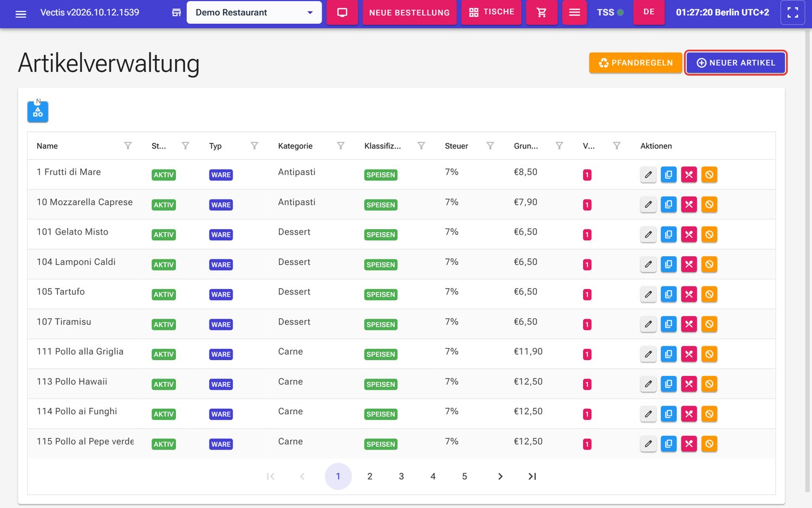
Task: Click the vertical page scrollbar
Action: [x=808, y=260]
